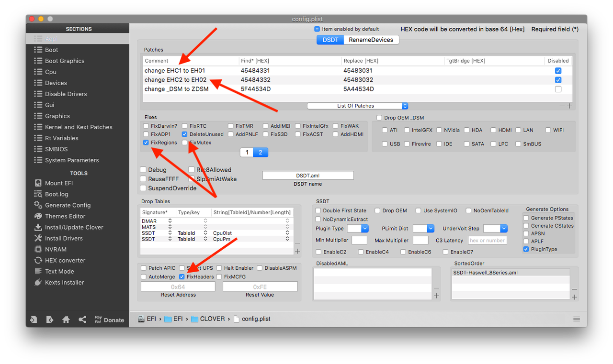Viewport: 613px width, 364px height.
Task: Open the Gui section
Action: pos(50,105)
